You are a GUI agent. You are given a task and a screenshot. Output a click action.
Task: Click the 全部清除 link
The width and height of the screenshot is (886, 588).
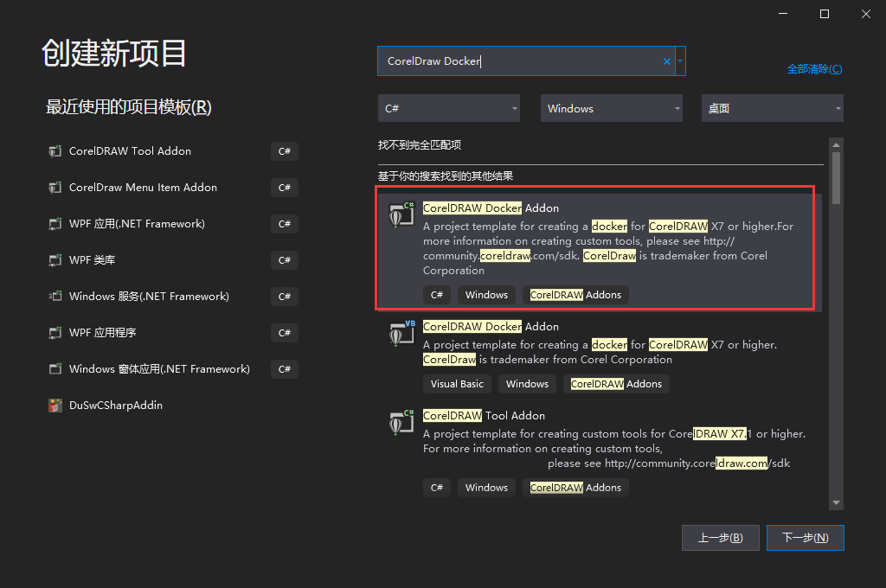(x=813, y=69)
